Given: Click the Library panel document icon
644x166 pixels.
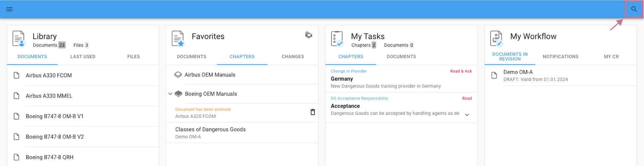Looking at the screenshot, I should coord(18,39).
